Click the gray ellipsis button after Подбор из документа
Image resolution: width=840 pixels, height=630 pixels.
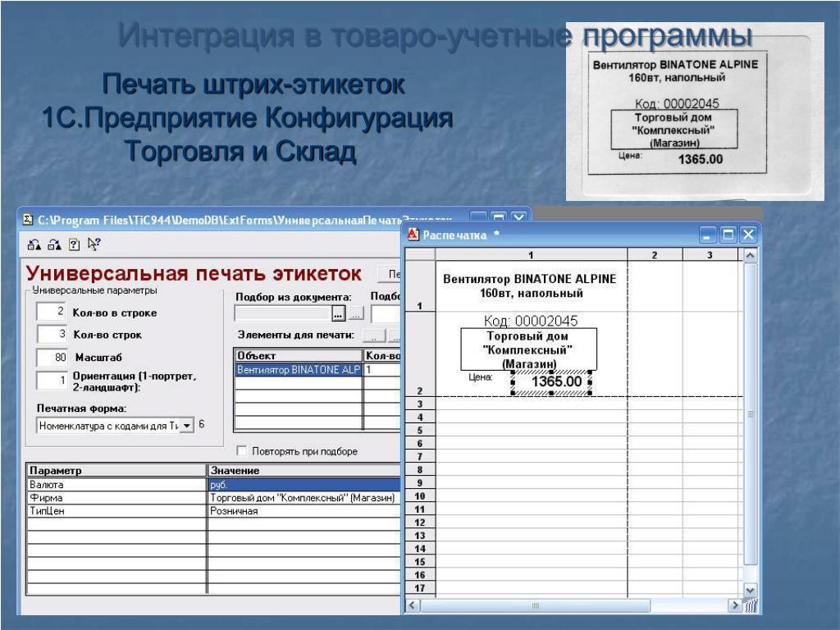tap(356, 314)
